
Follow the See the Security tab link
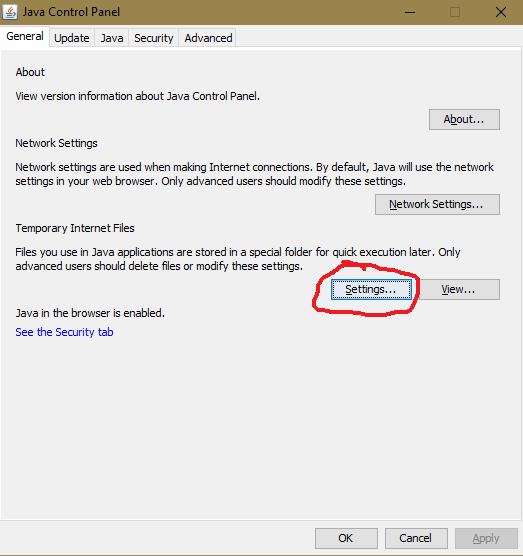pos(64,332)
